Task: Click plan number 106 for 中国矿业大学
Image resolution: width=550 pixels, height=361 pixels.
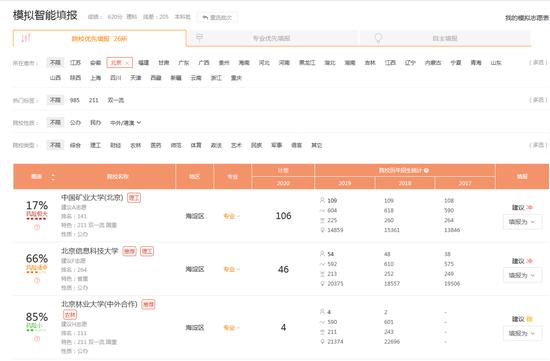Action: pyautogui.click(x=283, y=216)
